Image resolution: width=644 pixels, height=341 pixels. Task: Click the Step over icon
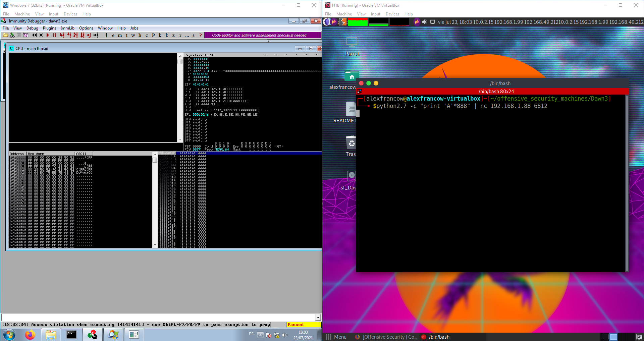[x=69, y=35]
